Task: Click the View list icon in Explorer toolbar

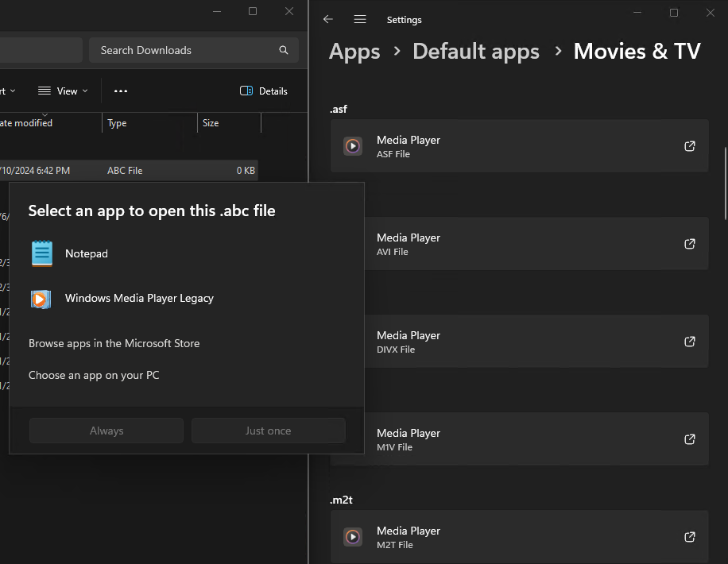Action: point(45,91)
